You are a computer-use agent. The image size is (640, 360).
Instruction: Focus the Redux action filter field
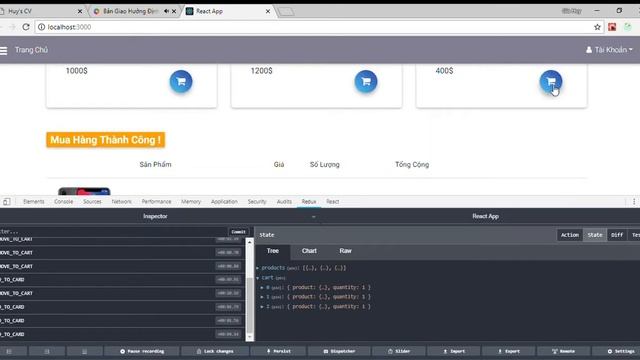[x=112, y=231]
